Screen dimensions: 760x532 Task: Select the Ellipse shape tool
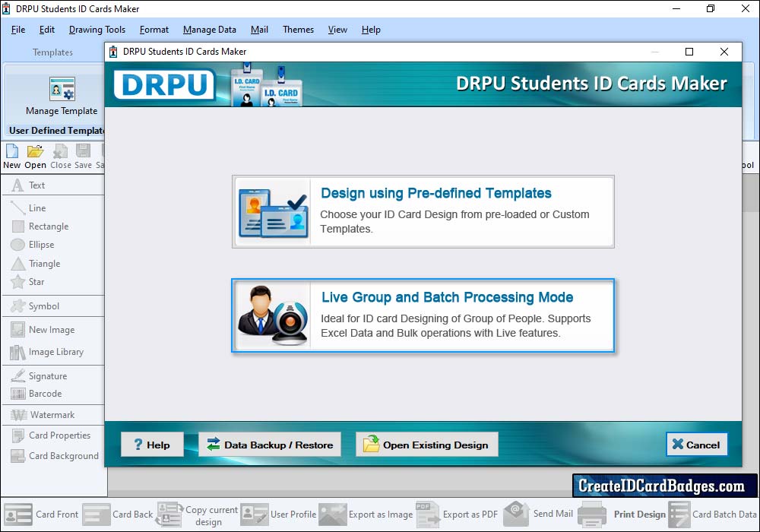[x=33, y=245]
